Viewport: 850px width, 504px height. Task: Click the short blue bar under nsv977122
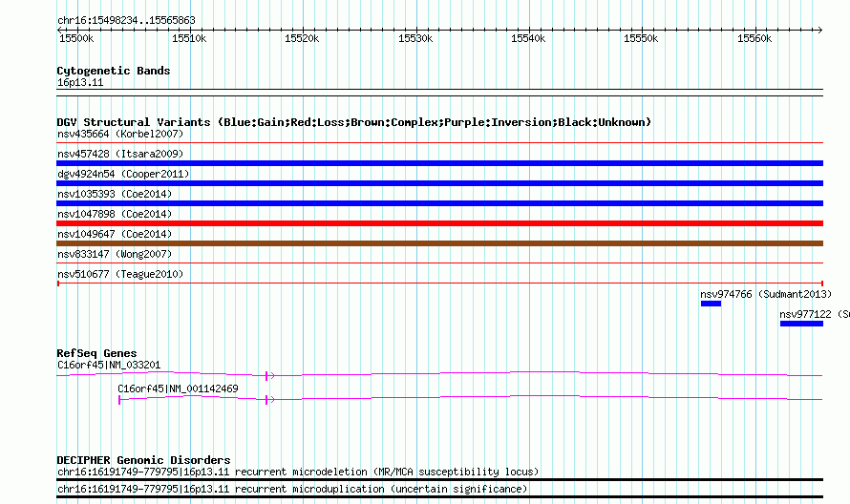(801, 324)
